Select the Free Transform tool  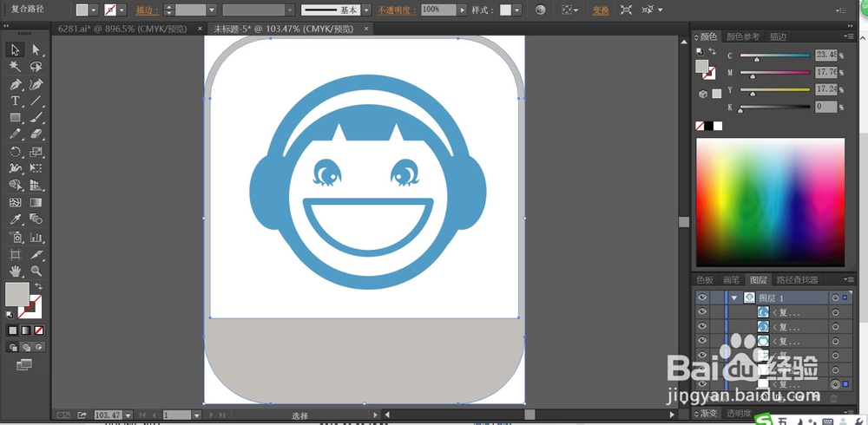36,168
